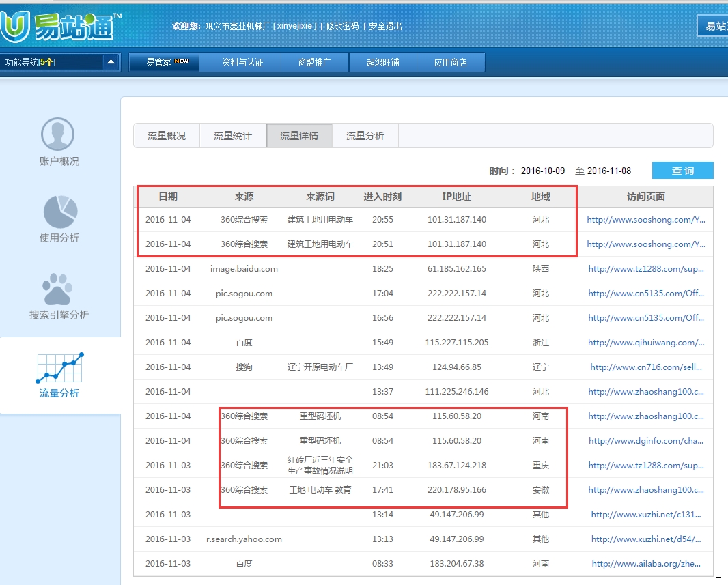The height and width of the screenshot is (585, 728).
Task: Open the qihuiwang.com visited page link
Action: 645,343
